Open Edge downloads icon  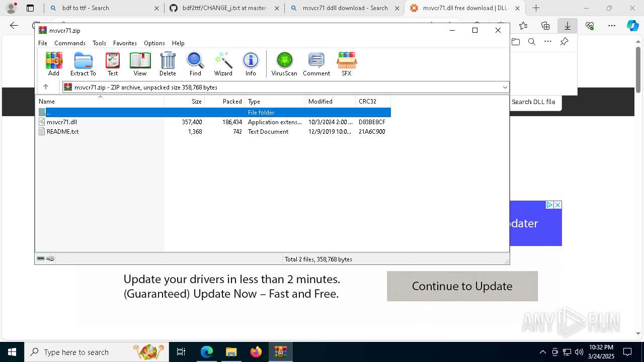[568, 26]
